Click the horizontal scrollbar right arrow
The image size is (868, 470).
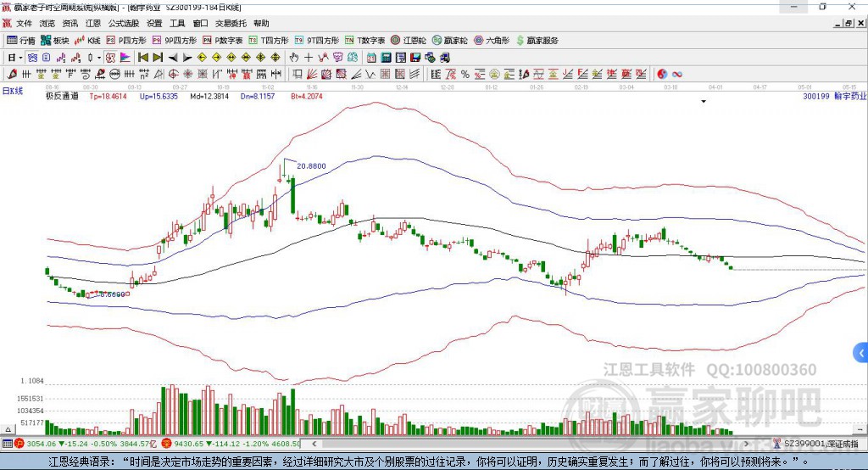point(747,444)
